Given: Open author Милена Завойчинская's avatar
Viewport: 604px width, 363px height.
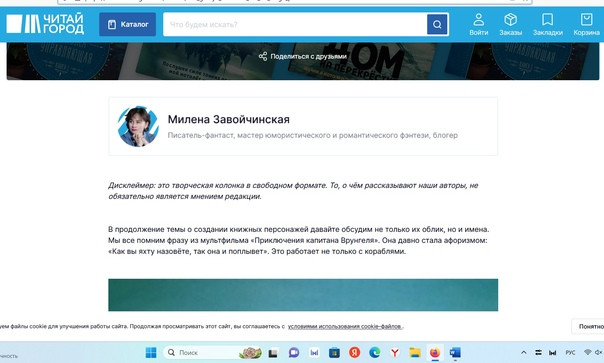Looking at the screenshot, I should click(x=138, y=126).
